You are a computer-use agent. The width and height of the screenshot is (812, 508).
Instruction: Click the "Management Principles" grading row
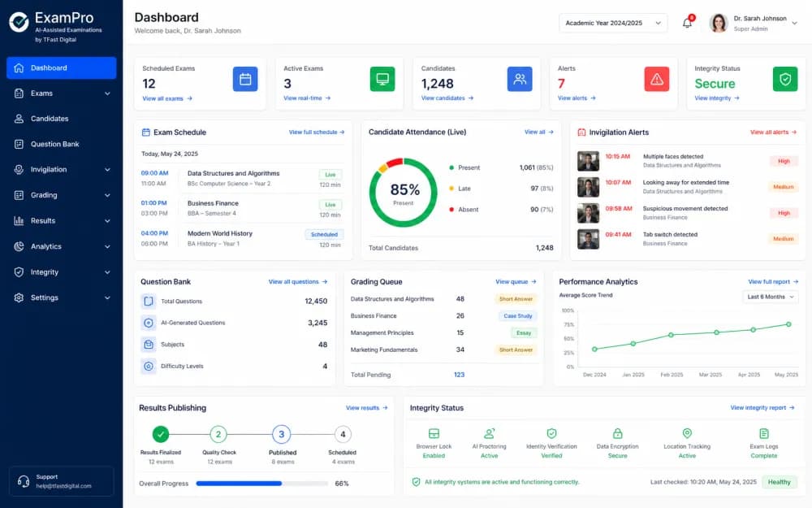(444, 332)
